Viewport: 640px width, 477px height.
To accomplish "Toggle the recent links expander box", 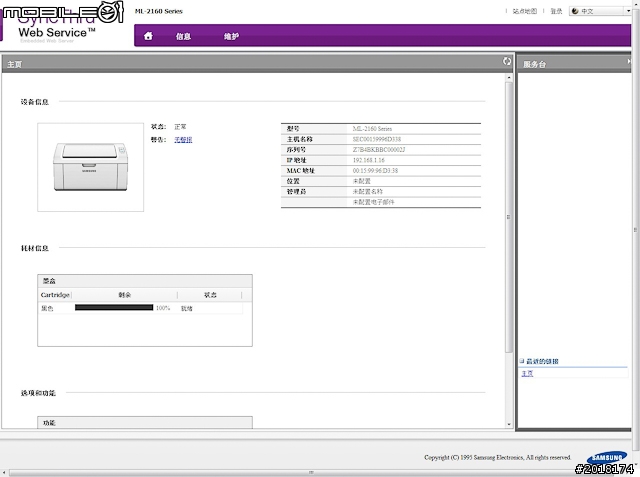I will point(522,361).
